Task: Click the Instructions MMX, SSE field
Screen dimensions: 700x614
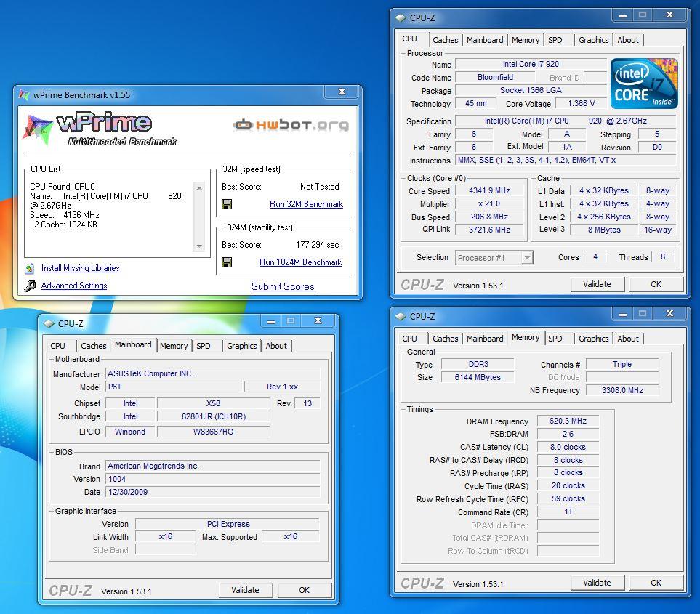Action: point(566,160)
